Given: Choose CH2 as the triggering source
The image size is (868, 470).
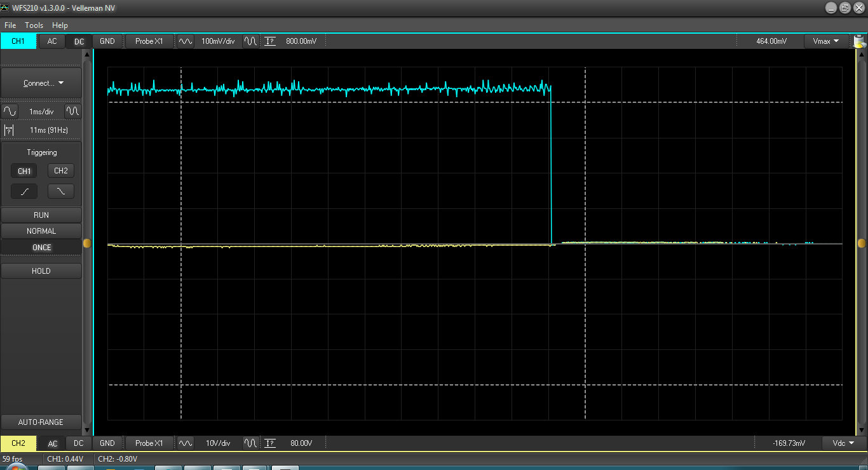Looking at the screenshot, I should [x=61, y=171].
